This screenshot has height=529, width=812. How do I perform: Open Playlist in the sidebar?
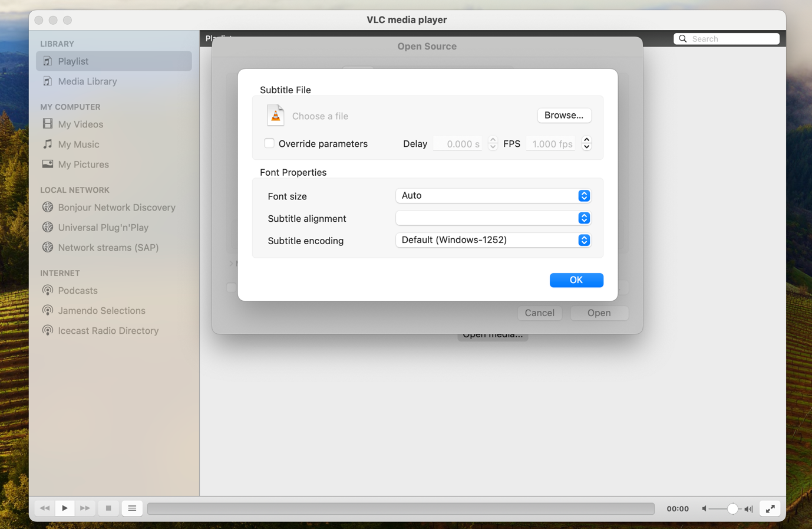point(114,61)
